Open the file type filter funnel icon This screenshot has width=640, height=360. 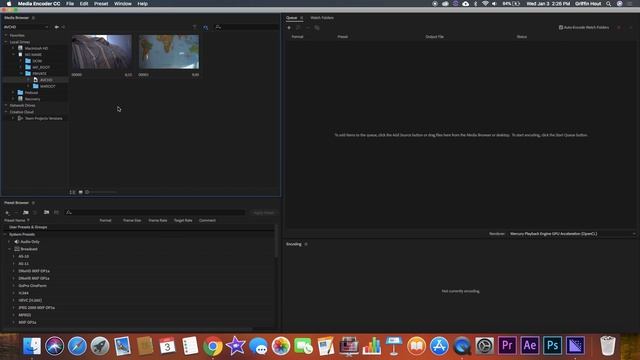click(x=194, y=27)
